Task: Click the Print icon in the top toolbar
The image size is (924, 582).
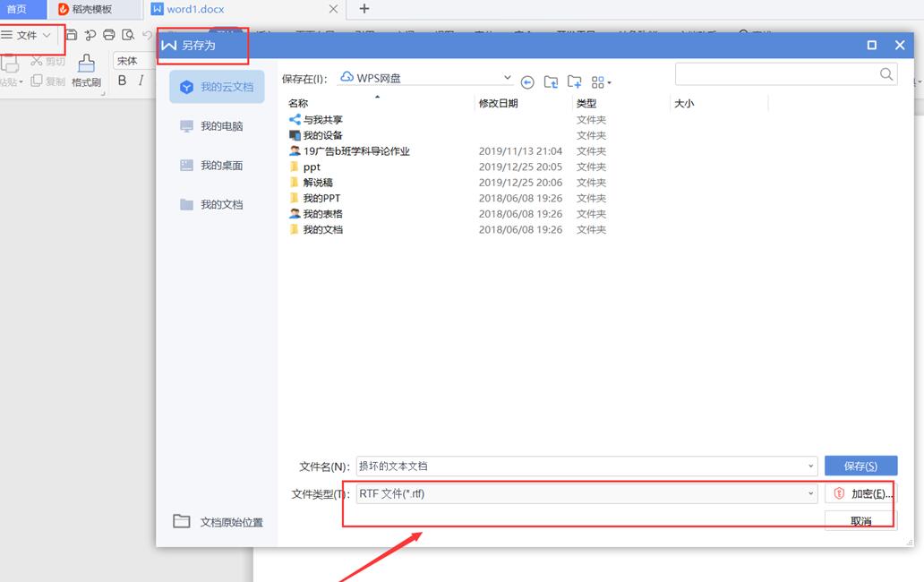Action: [x=108, y=33]
